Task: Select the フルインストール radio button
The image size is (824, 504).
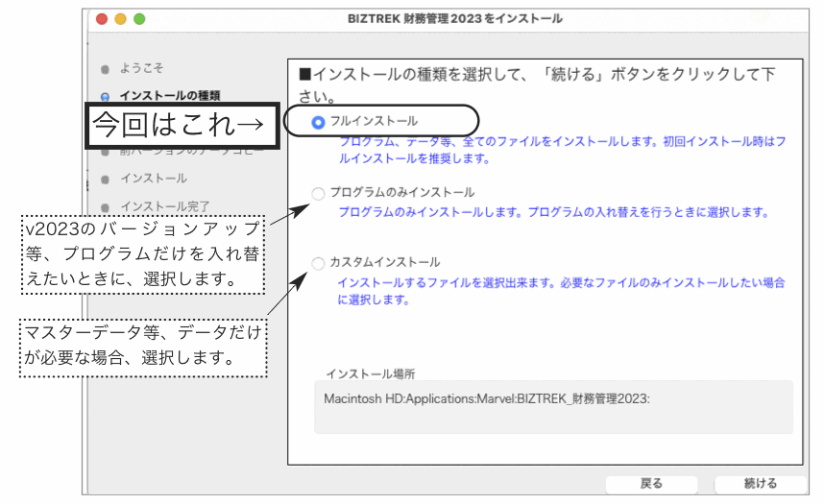Action: pos(318,122)
